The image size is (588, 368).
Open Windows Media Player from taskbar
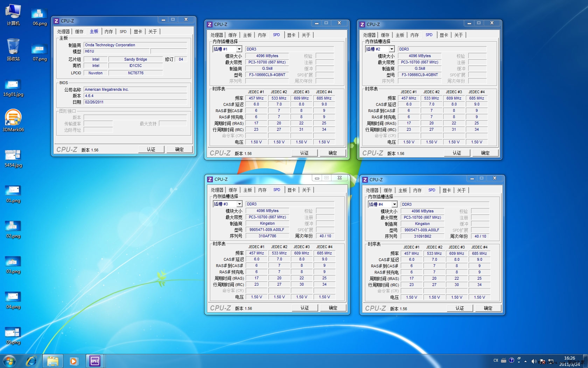73,361
